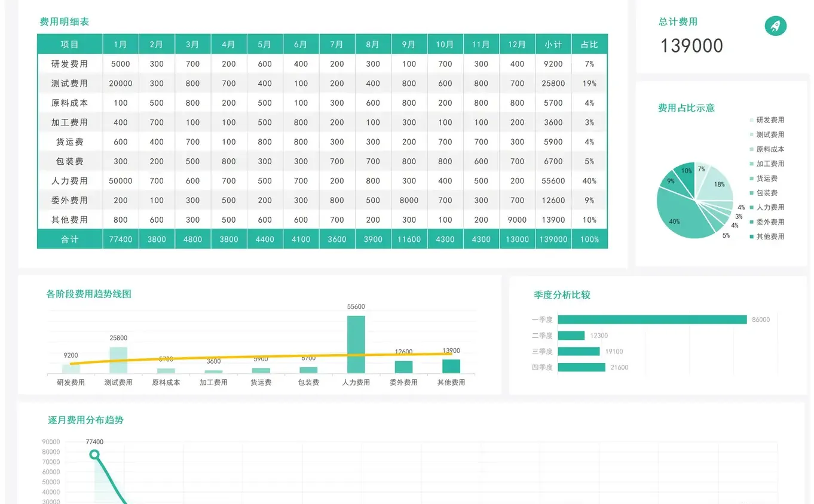Select the 其他费用 legend swatch in pie chart
The image size is (814, 504).
pyautogui.click(x=752, y=236)
